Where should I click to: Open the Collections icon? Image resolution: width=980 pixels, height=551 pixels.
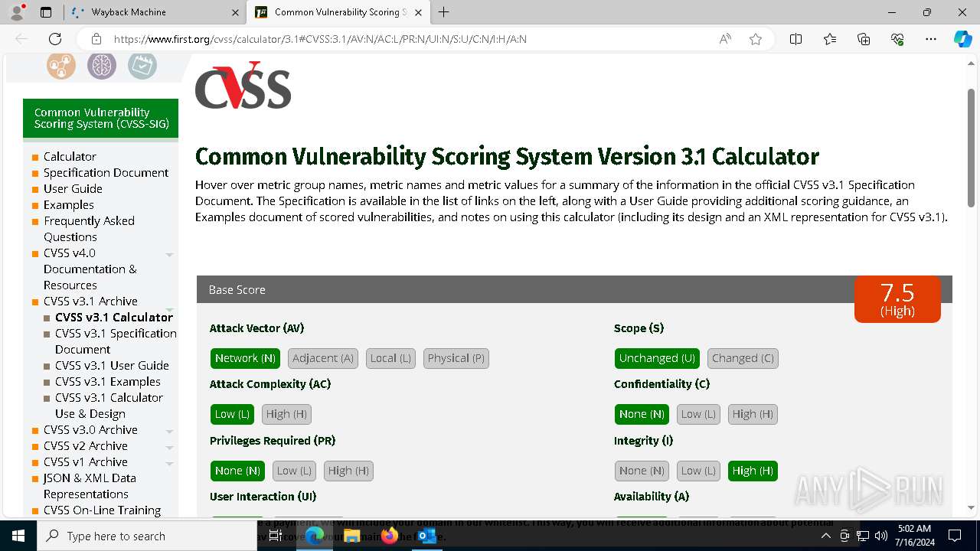864,39
